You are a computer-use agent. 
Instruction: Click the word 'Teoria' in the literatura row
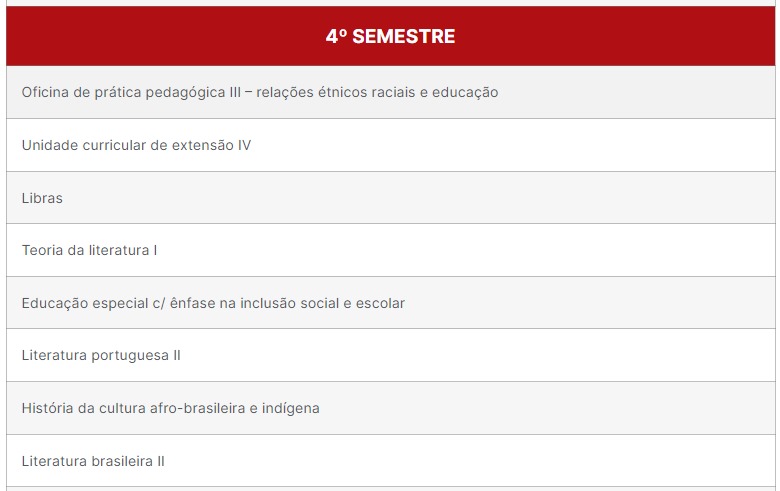[x=43, y=250]
